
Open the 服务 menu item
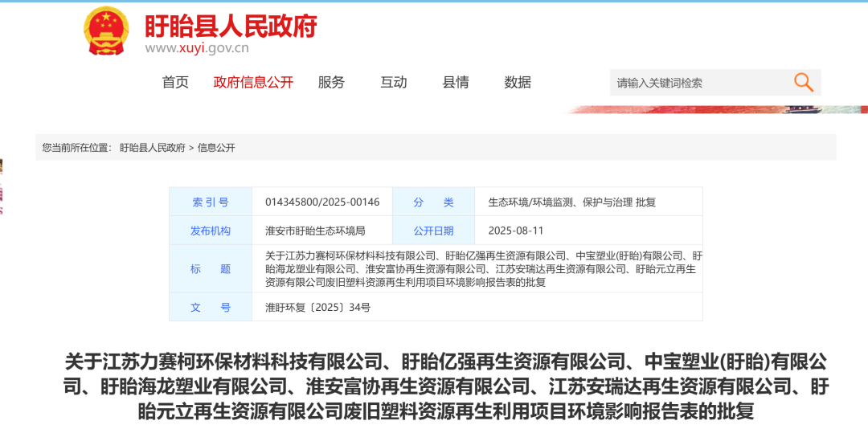coord(331,82)
